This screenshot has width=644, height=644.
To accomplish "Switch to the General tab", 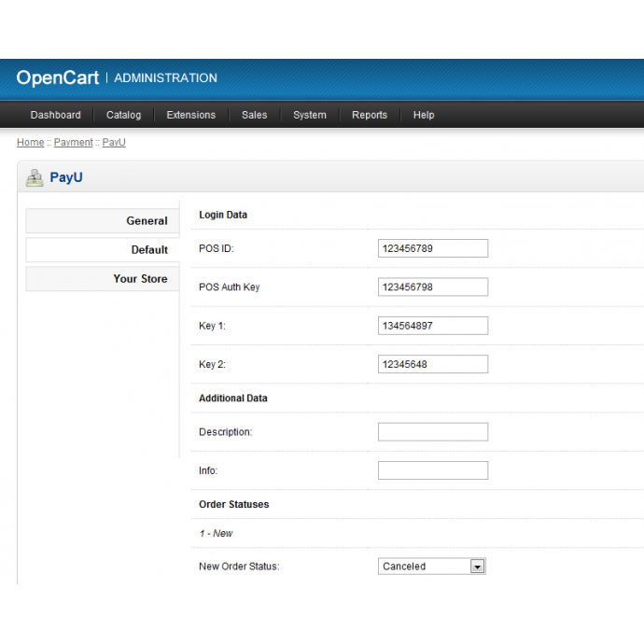I will tap(103, 221).
